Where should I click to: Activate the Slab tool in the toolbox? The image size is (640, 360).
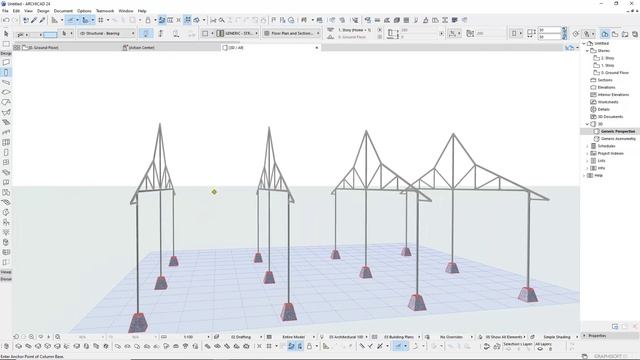tap(6, 92)
